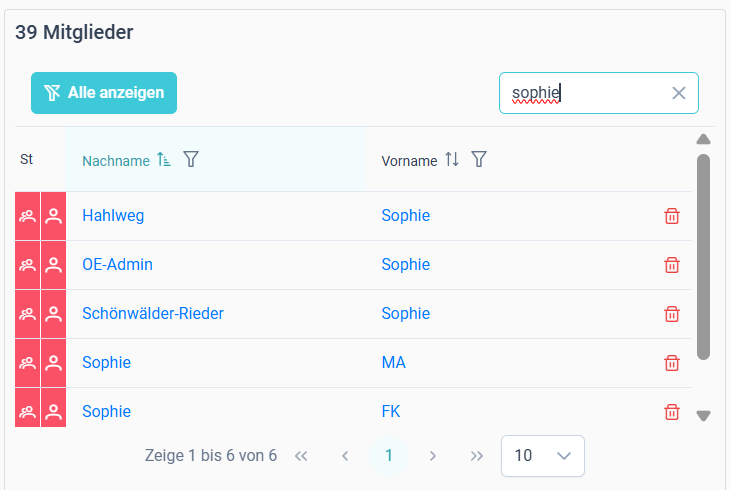Delete the Sophie MA row
Viewport: 730px width, 490px height.
point(671,363)
